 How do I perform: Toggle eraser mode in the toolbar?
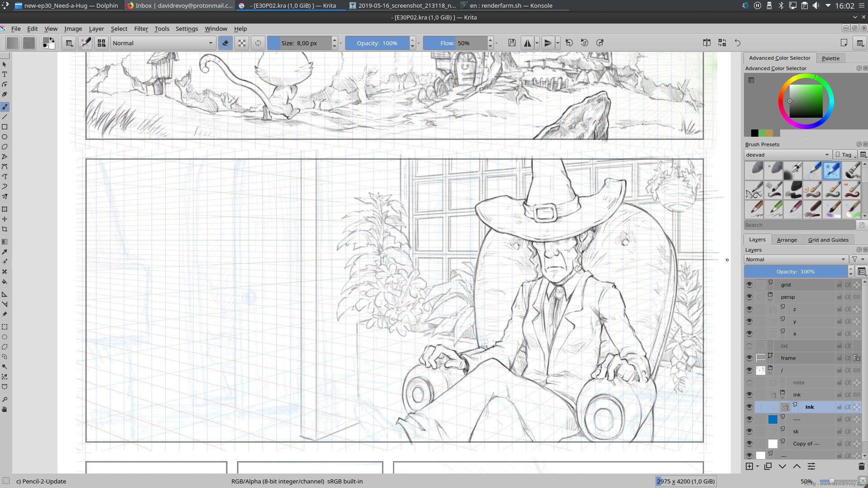(x=225, y=43)
